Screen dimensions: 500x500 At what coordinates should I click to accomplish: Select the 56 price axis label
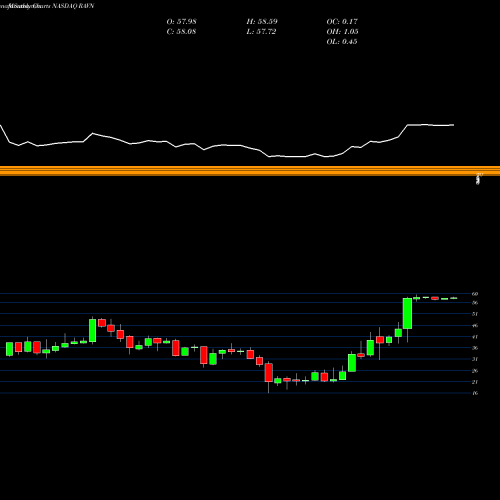tap(475, 303)
